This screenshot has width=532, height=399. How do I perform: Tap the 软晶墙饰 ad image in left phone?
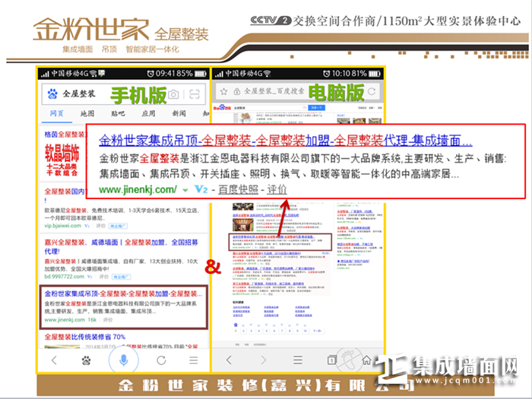pos(62,159)
